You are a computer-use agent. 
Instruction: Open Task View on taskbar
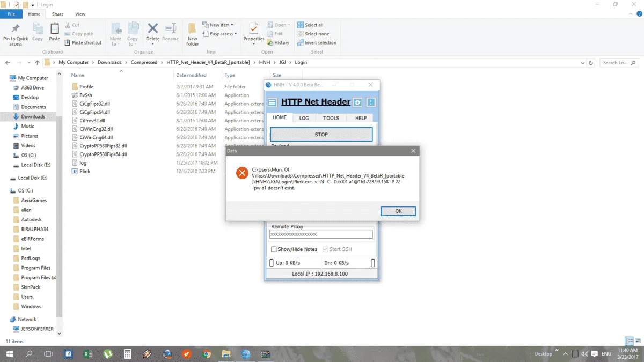click(48, 354)
